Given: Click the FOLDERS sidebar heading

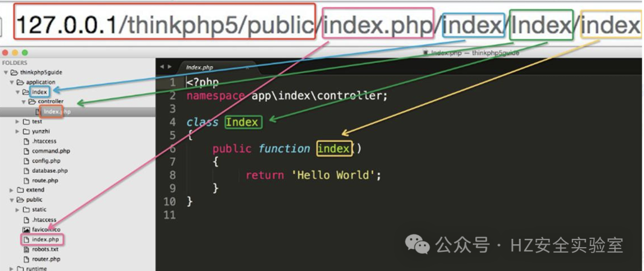Looking at the screenshot, I should point(14,63).
